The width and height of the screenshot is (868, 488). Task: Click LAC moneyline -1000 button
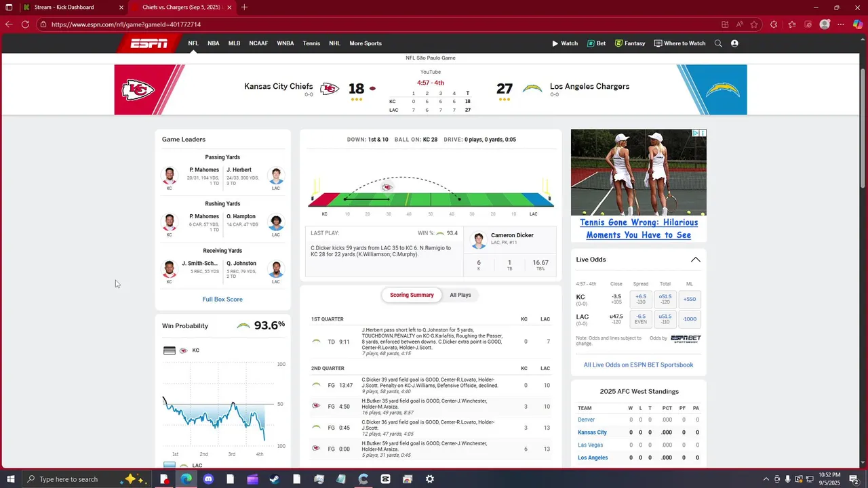click(x=690, y=319)
